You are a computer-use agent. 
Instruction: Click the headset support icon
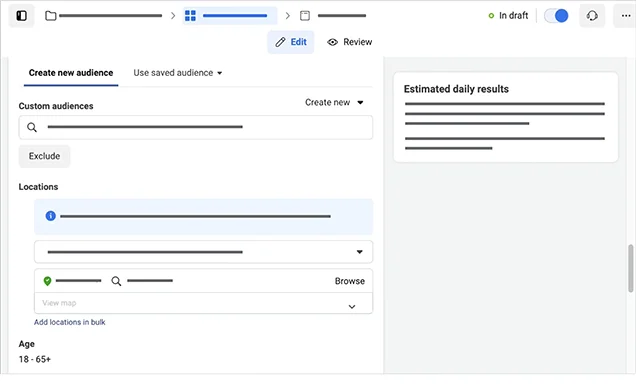point(592,15)
